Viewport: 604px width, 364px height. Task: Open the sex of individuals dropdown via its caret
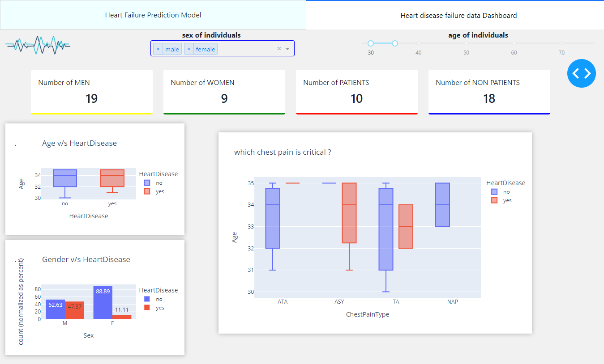287,48
